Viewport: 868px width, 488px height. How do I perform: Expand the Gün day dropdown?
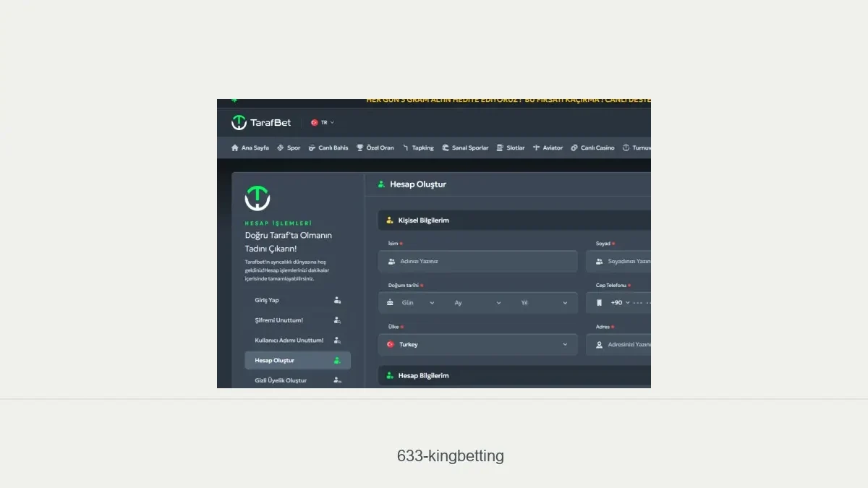pyautogui.click(x=418, y=303)
